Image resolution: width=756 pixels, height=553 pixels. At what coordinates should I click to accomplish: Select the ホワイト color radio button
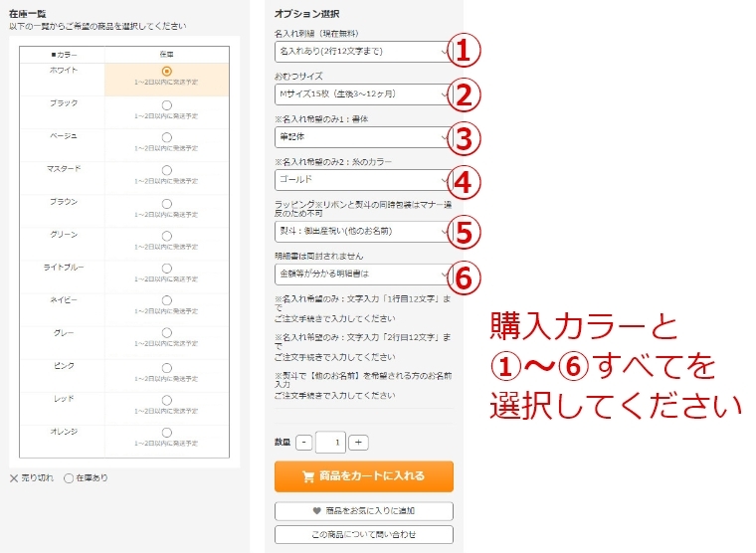point(166,72)
